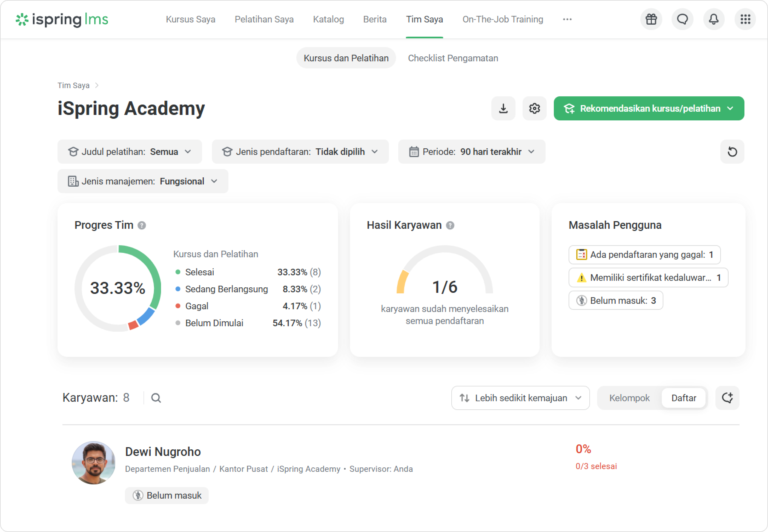This screenshot has width=768, height=532.
Task: Switch view to Daftar
Action: pos(683,398)
